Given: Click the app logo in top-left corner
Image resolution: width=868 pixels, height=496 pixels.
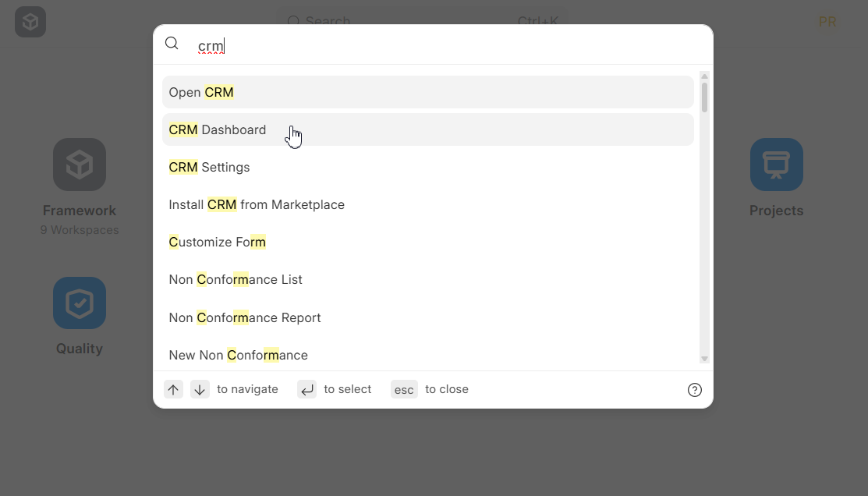Looking at the screenshot, I should point(30,22).
